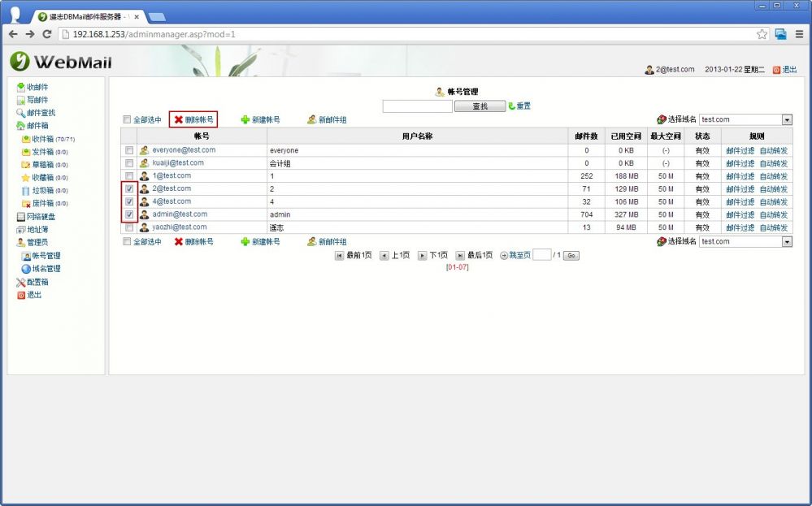Click the bottom 新邮件组 link
Image resolution: width=812 pixels, height=506 pixels.
[332, 241]
